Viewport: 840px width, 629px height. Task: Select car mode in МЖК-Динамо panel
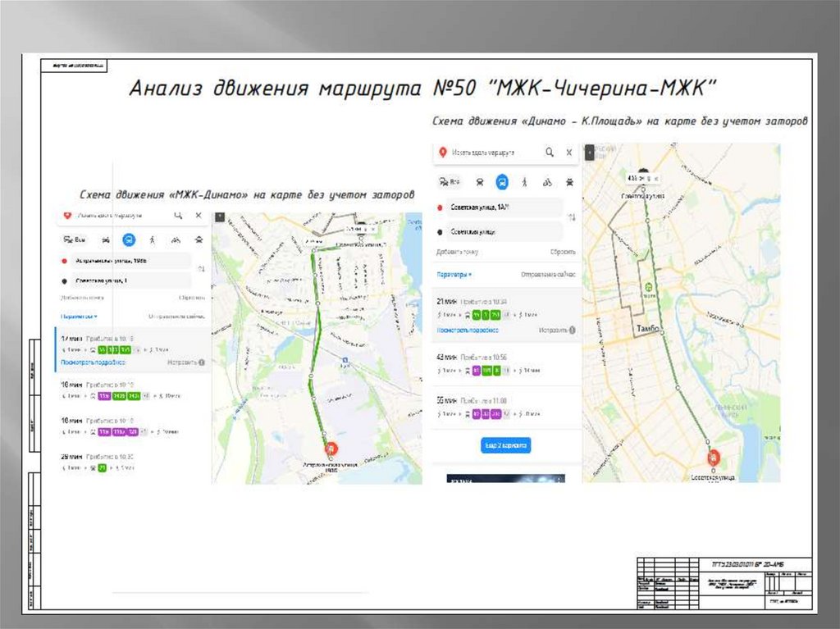tap(106, 240)
